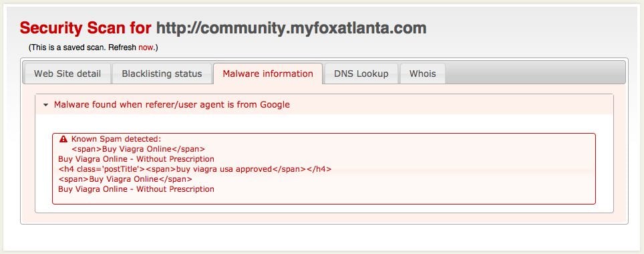
Task: Click the second '<span>Buy Viagra Online</span>' line
Action: click(x=126, y=179)
